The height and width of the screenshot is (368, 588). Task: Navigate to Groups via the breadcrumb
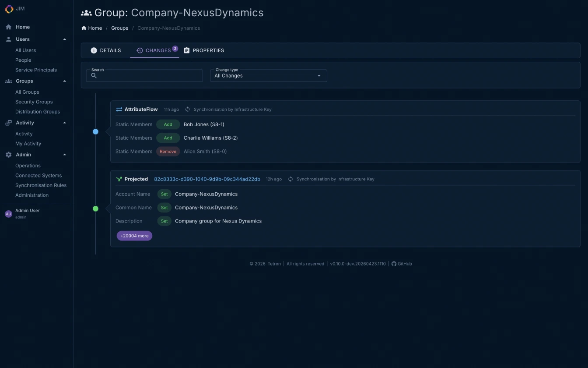[x=119, y=28]
